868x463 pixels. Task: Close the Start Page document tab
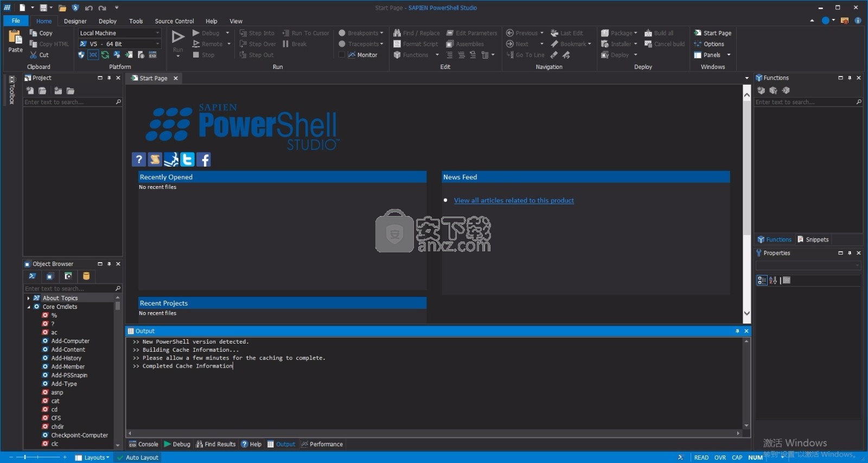click(176, 78)
